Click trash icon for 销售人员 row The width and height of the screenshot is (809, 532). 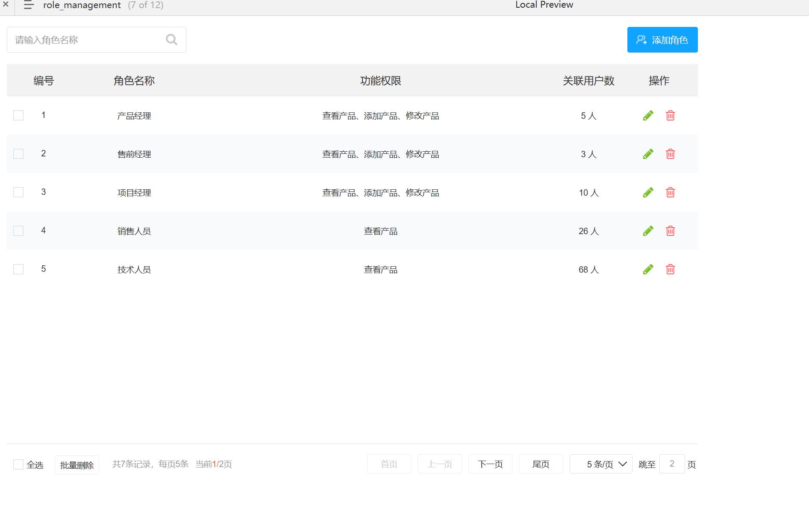670,231
